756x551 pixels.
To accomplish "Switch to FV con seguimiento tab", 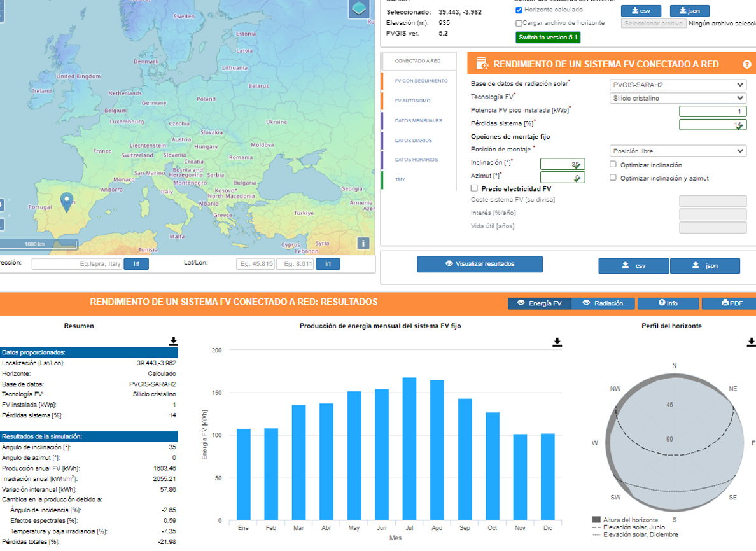I will tap(421, 81).
